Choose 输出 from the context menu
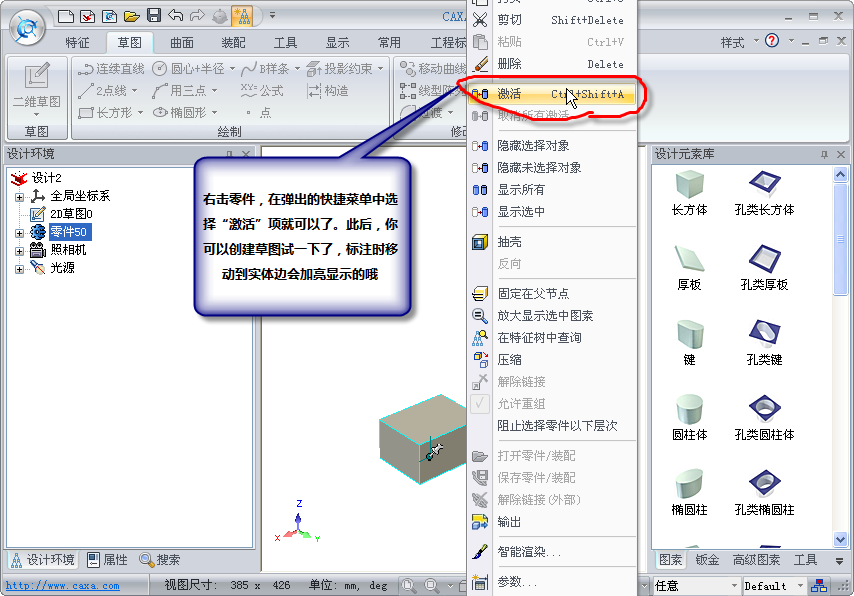Viewport: 854px width, 596px height. click(x=552, y=522)
